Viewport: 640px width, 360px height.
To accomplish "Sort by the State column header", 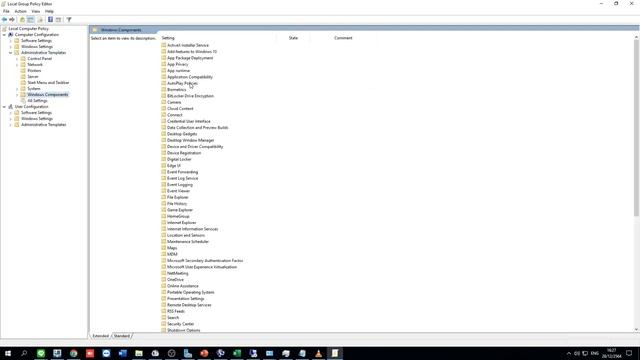I will 293,38.
